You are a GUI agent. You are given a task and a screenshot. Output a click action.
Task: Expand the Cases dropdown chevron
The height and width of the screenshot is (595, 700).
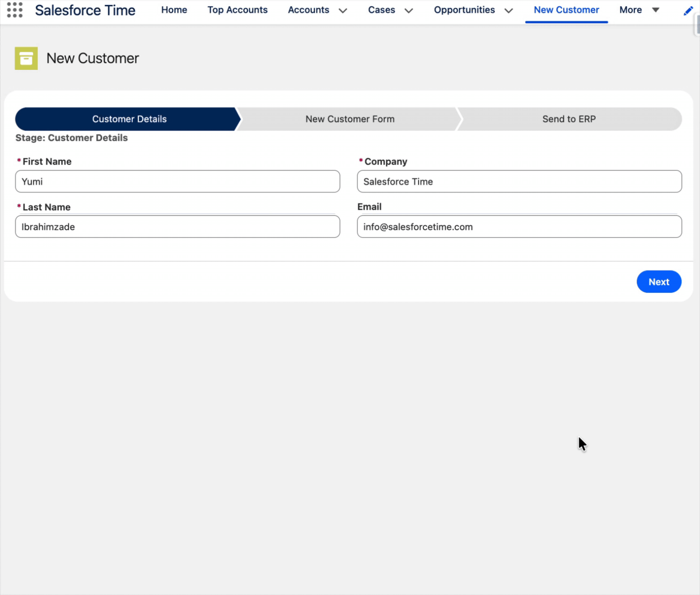409,11
